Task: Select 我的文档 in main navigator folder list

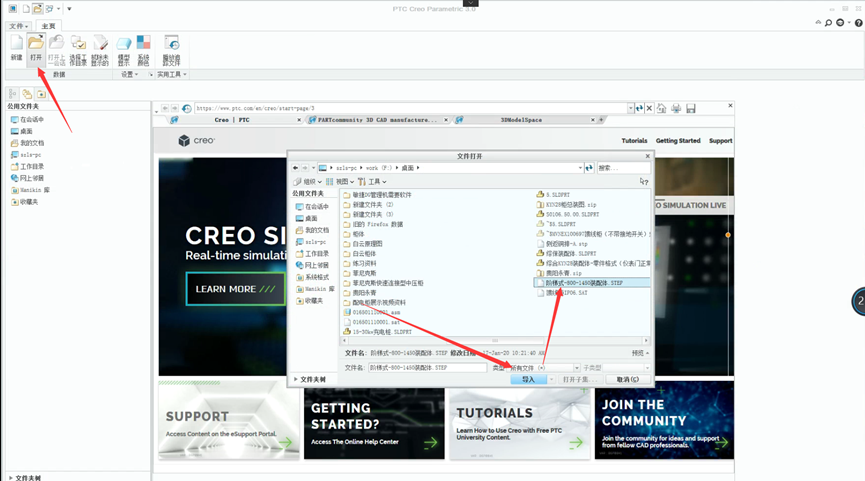Action: pos(27,143)
